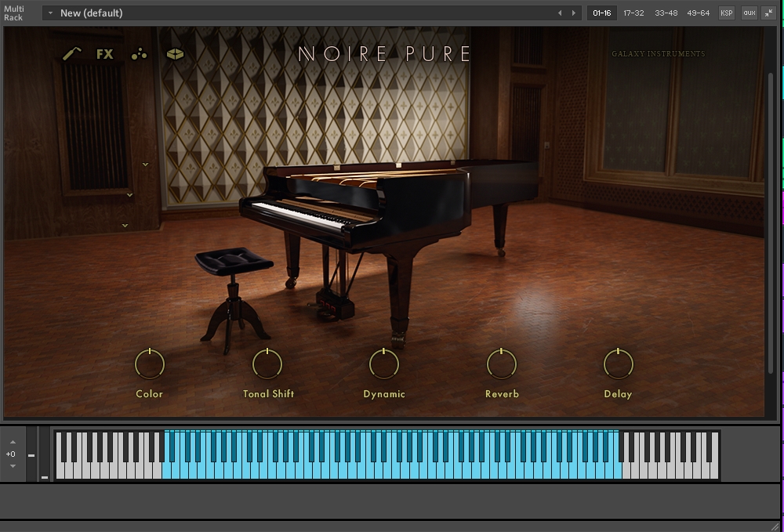This screenshot has width=784, height=532.
Task: Shift keyboard octave down with the down arrow
Action: click(x=13, y=466)
